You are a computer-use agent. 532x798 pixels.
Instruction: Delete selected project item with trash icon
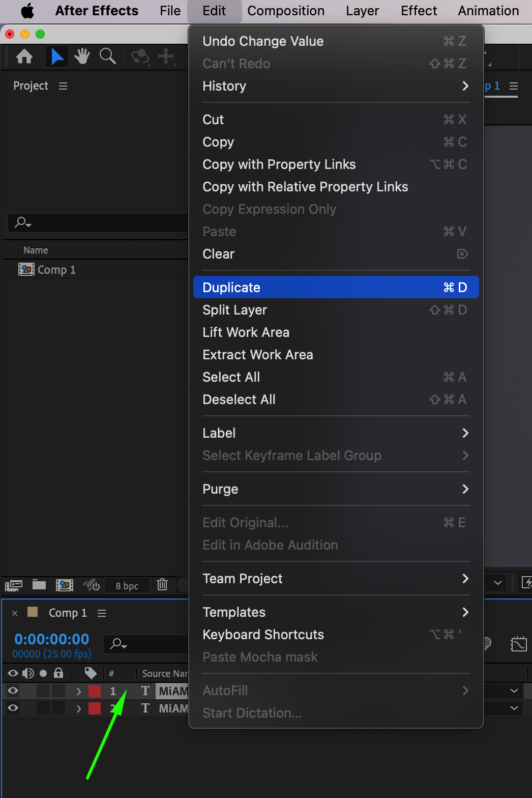162,585
